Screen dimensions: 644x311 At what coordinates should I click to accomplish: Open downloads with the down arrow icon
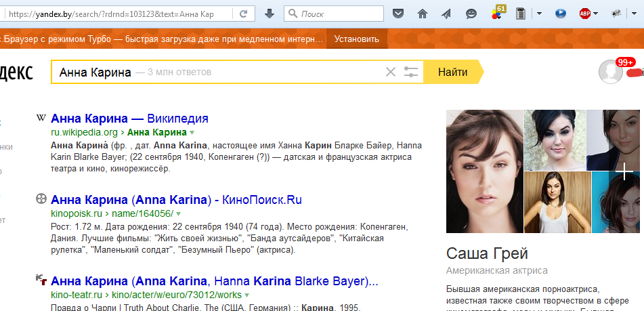270,14
